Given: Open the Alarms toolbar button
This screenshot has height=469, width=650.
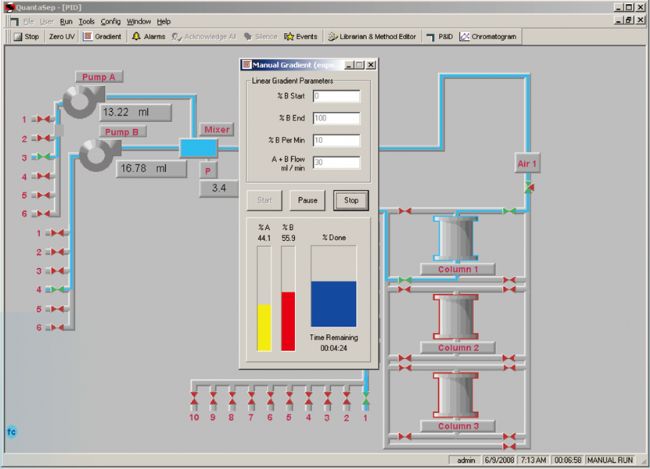Looking at the screenshot, I should coord(148,36).
